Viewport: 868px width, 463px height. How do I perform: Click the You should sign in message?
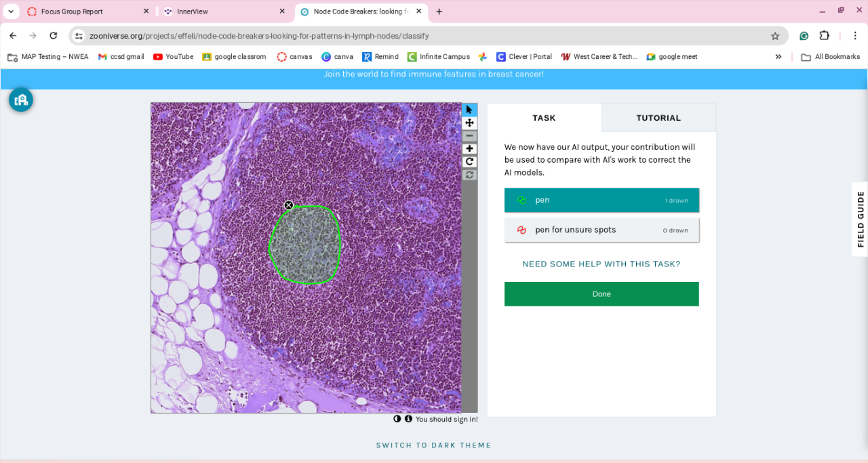coord(447,420)
